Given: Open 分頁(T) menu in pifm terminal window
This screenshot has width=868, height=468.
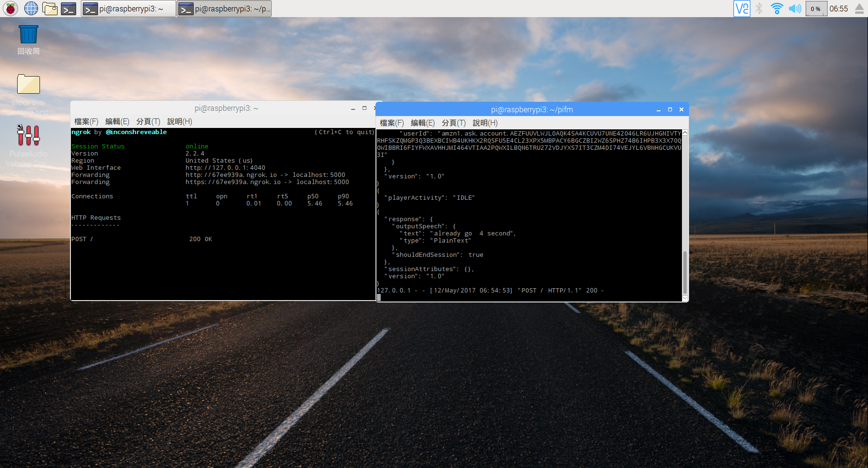Looking at the screenshot, I should point(454,123).
